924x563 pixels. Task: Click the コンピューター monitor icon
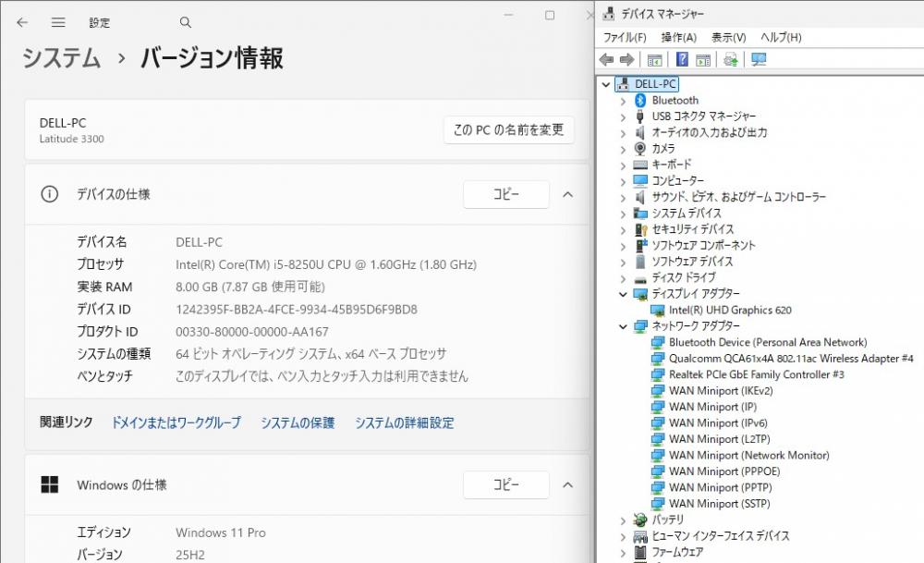coord(640,180)
